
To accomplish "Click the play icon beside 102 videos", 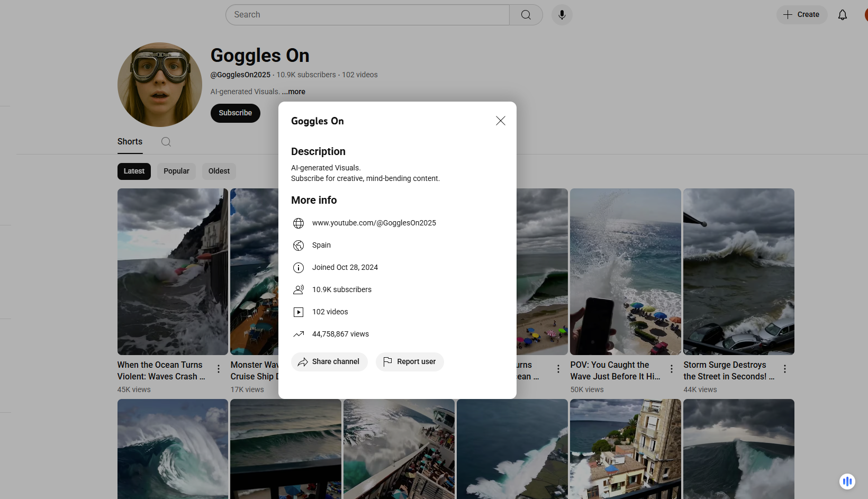I will 299,312.
